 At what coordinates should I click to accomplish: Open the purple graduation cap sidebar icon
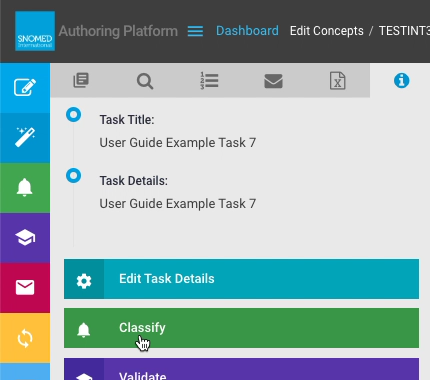pyautogui.click(x=25, y=238)
